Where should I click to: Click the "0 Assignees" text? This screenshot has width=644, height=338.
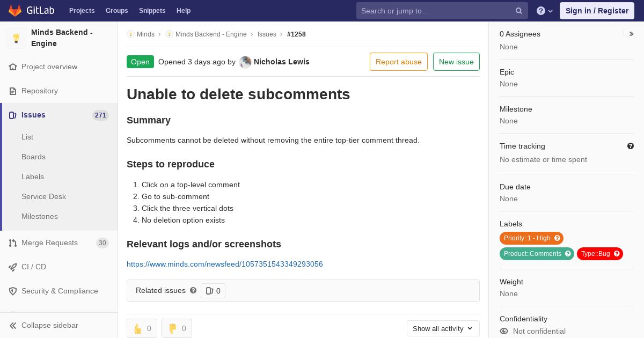pyautogui.click(x=520, y=34)
